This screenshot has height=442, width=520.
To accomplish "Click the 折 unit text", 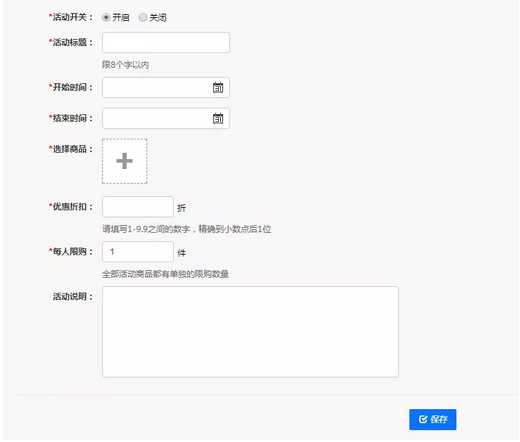I will click(x=181, y=208).
